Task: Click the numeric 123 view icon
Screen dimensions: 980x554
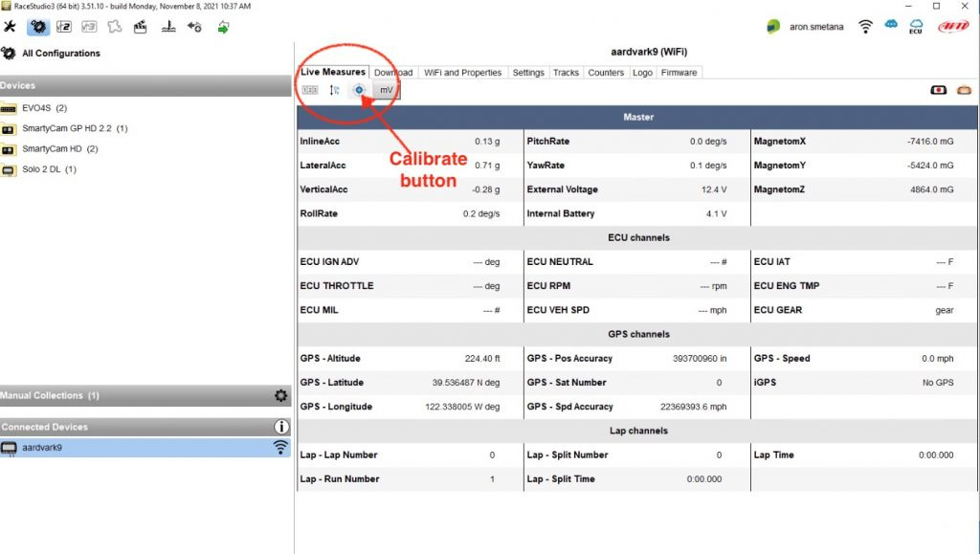Action: point(310,90)
